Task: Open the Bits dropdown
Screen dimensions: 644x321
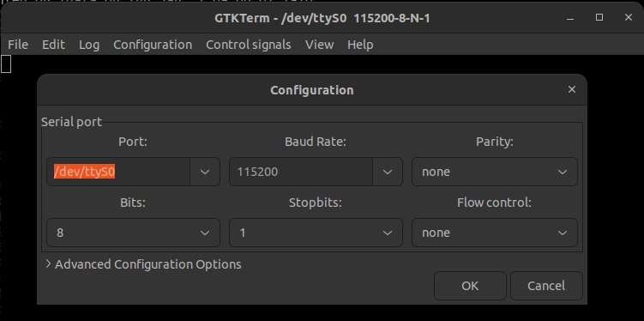Action: (x=134, y=233)
